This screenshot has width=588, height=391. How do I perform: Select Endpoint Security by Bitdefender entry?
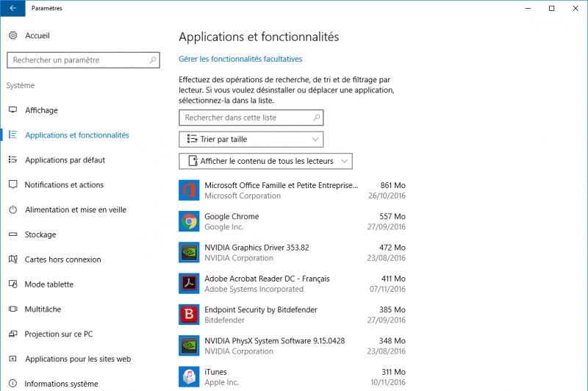261,309
